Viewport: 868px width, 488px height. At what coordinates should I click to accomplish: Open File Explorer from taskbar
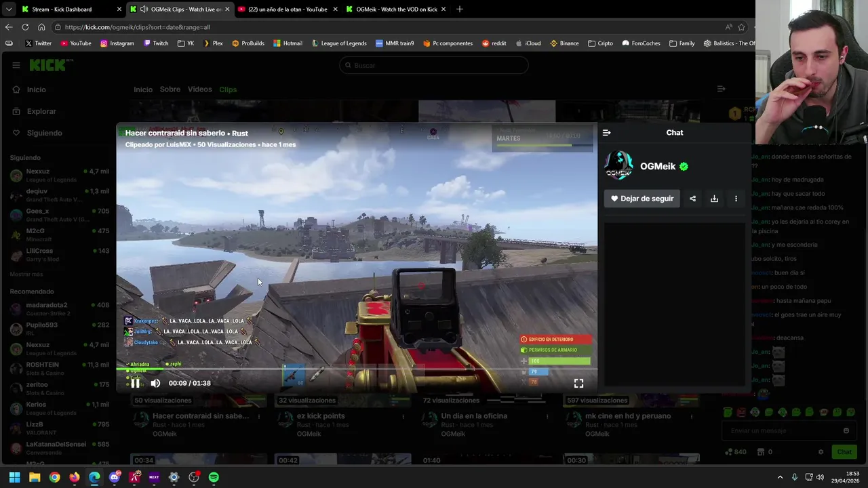pyautogui.click(x=35, y=477)
